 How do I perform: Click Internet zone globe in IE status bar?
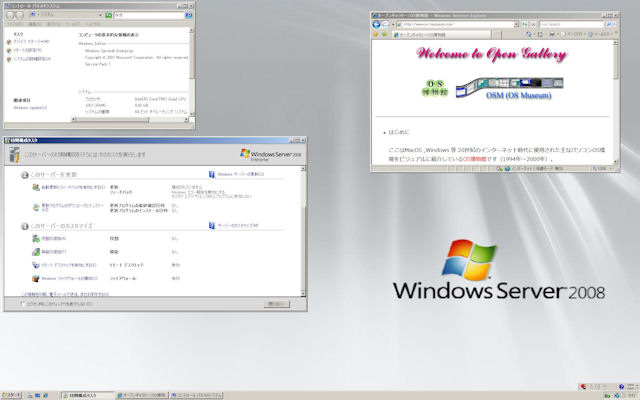pyautogui.click(x=507, y=169)
